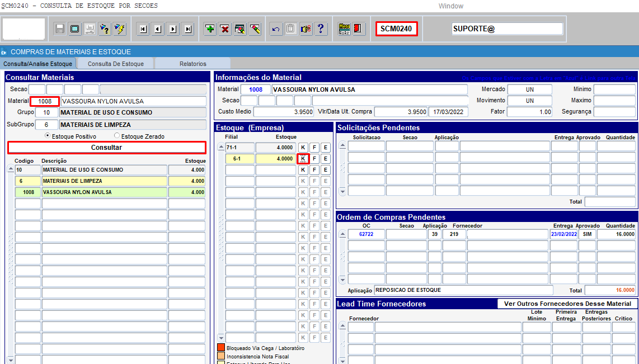Click the green plus insert record icon
This screenshot has height=364, width=639.
pyautogui.click(x=210, y=29)
